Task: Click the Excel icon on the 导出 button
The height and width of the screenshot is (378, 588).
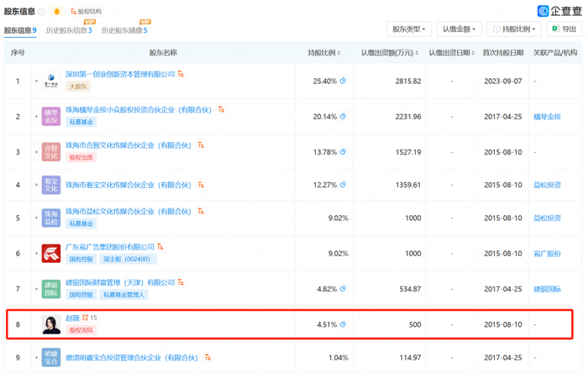Action: [x=556, y=29]
